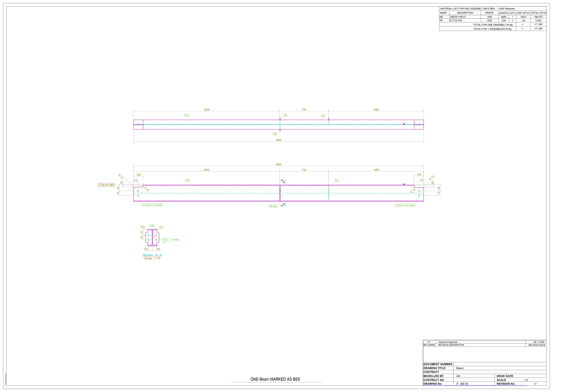Click the upper section marker A
The image size is (588, 392).
point(284,182)
